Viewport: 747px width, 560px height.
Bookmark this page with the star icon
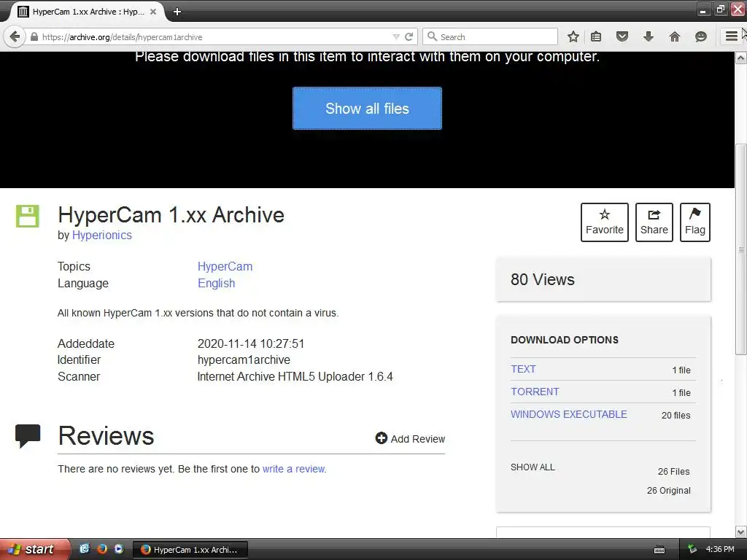tap(573, 36)
